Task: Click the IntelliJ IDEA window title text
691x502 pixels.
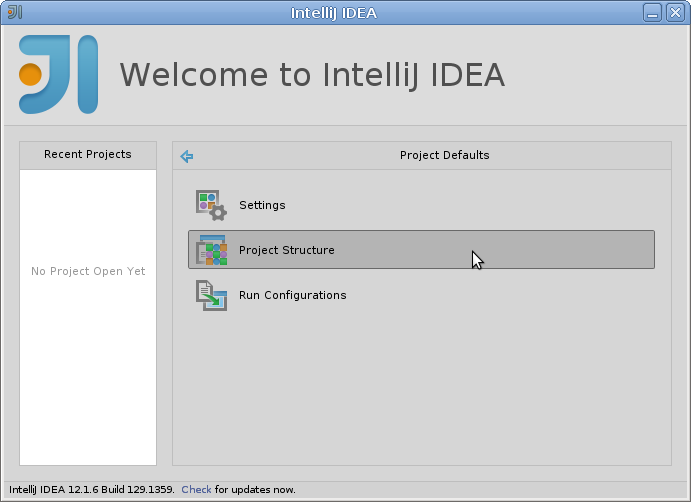Action: click(334, 13)
